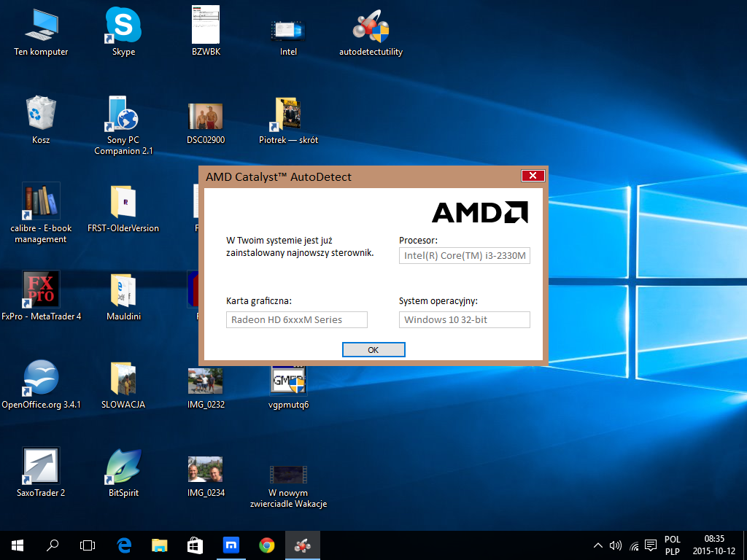Open taskbar search magnifier
The height and width of the screenshot is (560, 747).
coord(53,545)
